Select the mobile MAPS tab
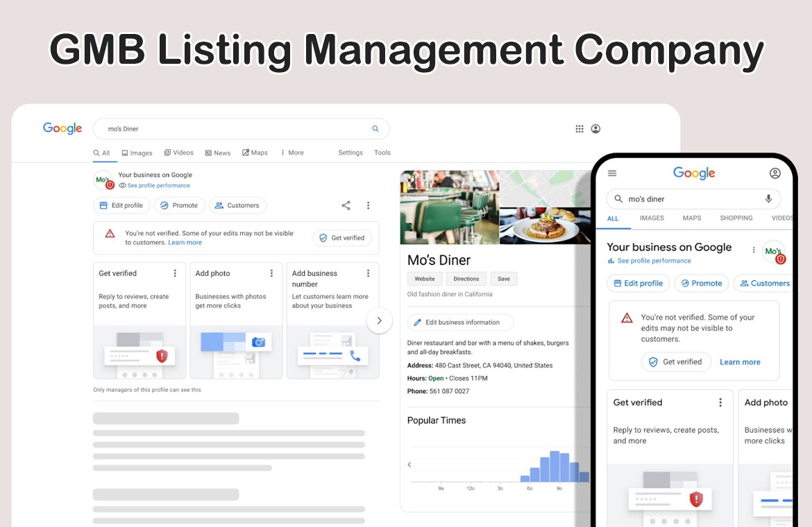Screen dimensions: 812x527 point(692,218)
